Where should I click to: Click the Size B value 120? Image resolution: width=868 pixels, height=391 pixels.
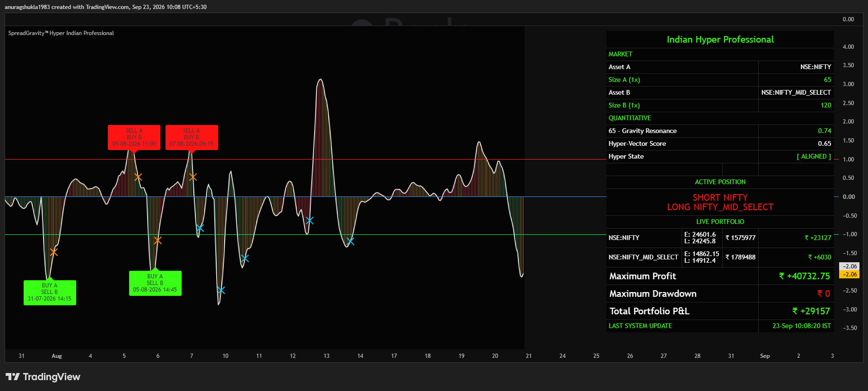tap(826, 106)
